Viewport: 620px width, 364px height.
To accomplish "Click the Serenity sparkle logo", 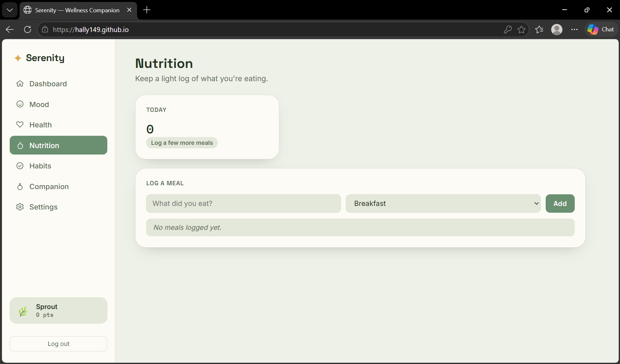I will (18, 58).
